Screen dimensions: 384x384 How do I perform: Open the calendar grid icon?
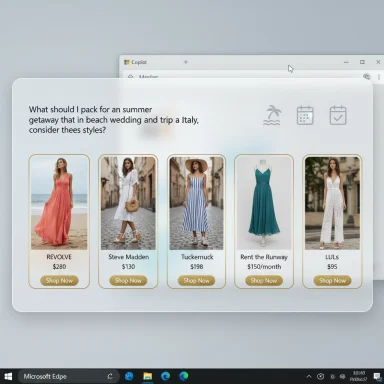coord(305,115)
